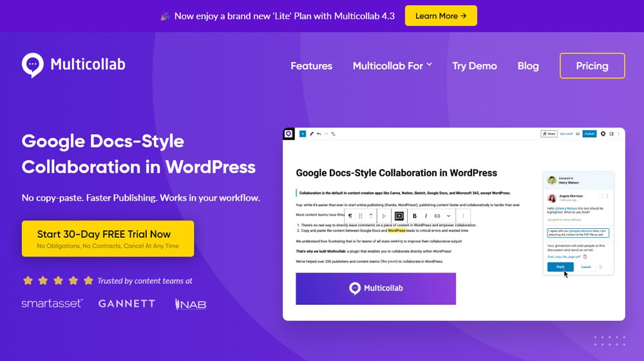Image resolution: width=644 pixels, height=361 pixels.
Task: Click the NAB logo
Action: 191,304
